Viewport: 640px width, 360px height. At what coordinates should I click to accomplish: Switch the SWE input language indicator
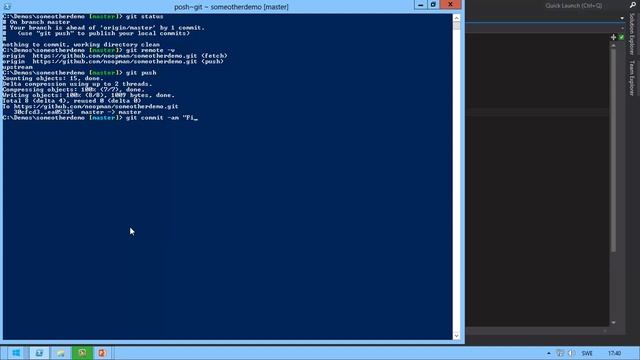pyautogui.click(x=587, y=353)
